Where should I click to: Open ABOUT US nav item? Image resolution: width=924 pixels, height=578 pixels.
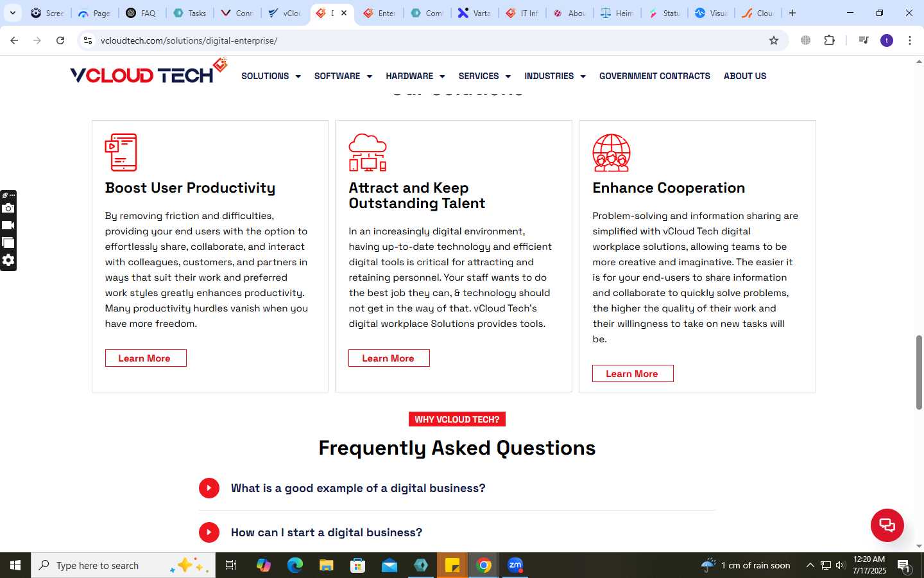pos(745,76)
